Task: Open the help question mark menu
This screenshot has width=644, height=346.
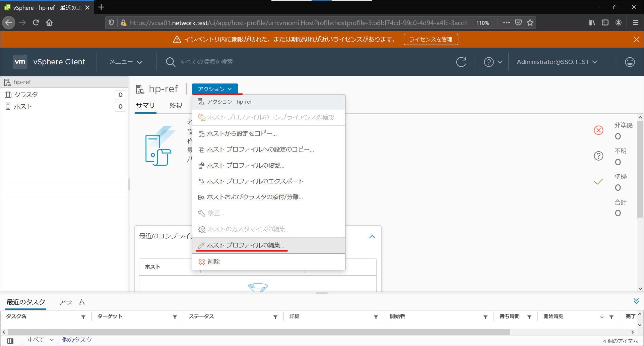Action: click(x=493, y=62)
